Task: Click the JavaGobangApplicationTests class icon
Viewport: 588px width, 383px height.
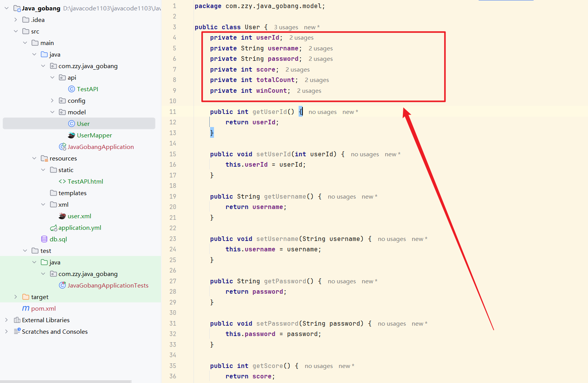Action: [x=62, y=285]
